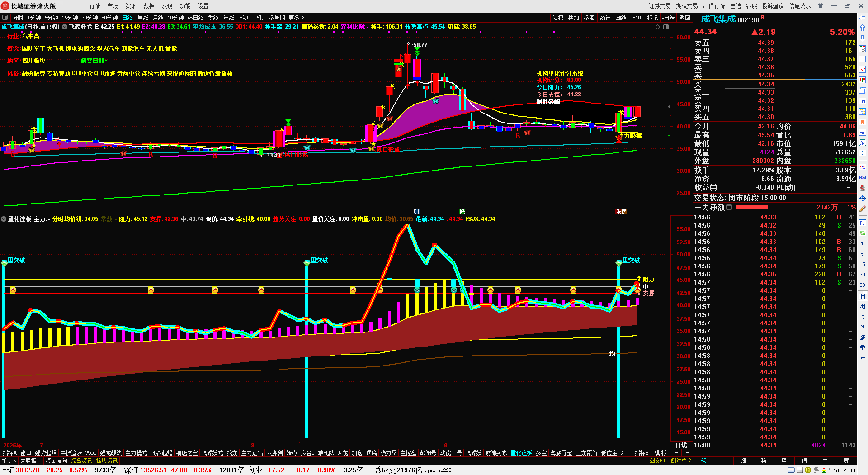Viewport: 868px width, 475px height.
Task: Open 图文F10 link at bottom
Action: coord(659,461)
